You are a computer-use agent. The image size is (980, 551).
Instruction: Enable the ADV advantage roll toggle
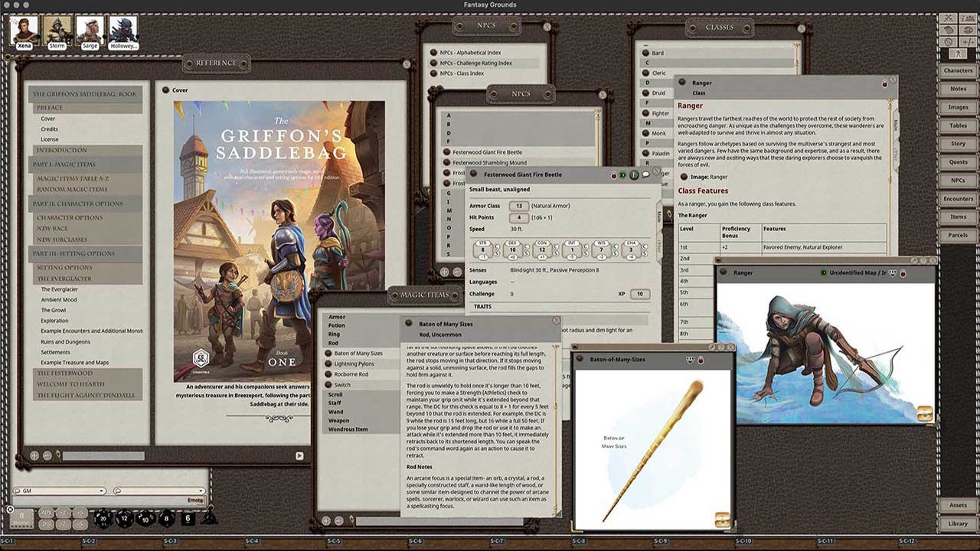tap(47, 514)
